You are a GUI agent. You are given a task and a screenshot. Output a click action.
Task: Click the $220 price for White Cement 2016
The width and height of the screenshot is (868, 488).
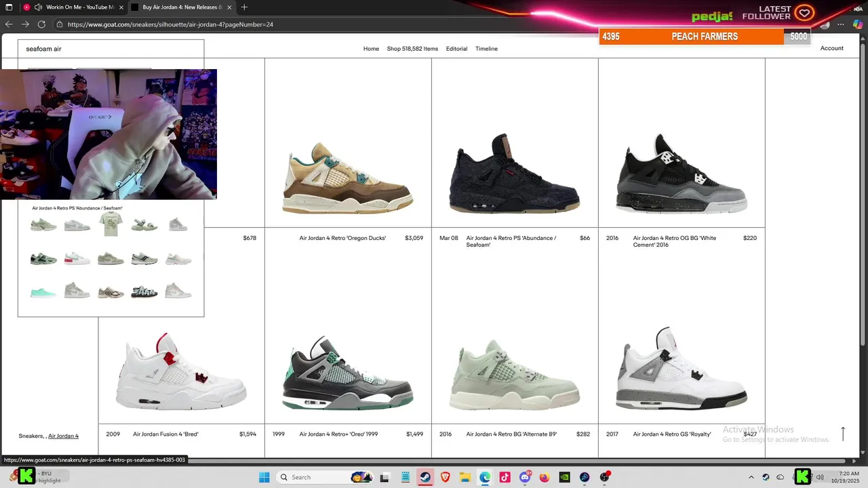pyautogui.click(x=750, y=238)
